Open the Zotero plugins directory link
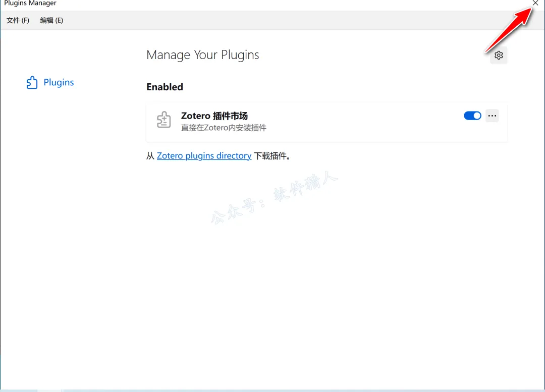 [x=204, y=156]
